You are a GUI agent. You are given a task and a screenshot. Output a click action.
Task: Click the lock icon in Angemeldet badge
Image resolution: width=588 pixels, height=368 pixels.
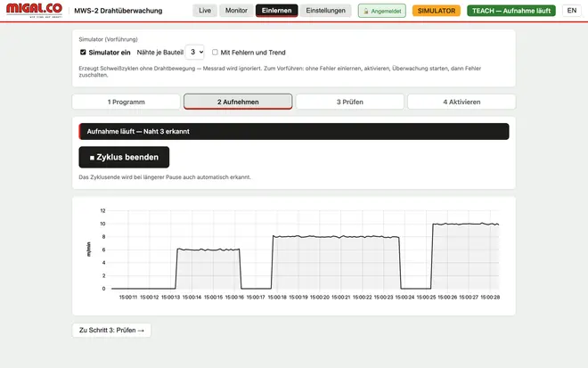pyautogui.click(x=366, y=12)
